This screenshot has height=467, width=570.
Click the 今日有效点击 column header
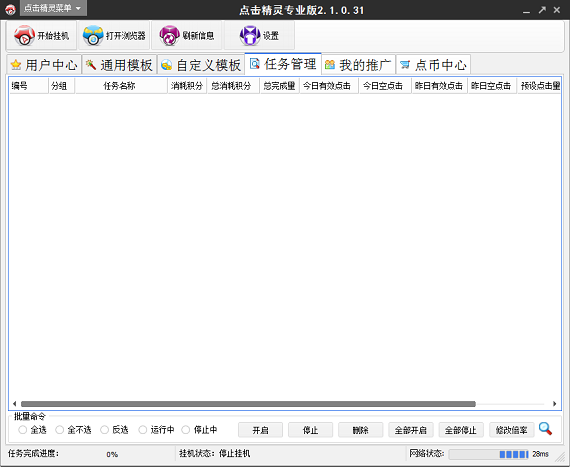point(329,86)
